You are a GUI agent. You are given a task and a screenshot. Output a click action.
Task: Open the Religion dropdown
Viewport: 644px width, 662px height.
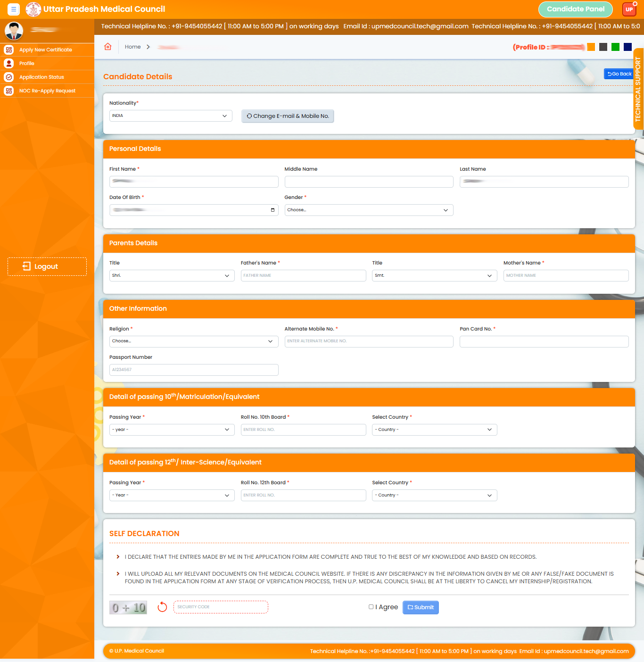[193, 341]
